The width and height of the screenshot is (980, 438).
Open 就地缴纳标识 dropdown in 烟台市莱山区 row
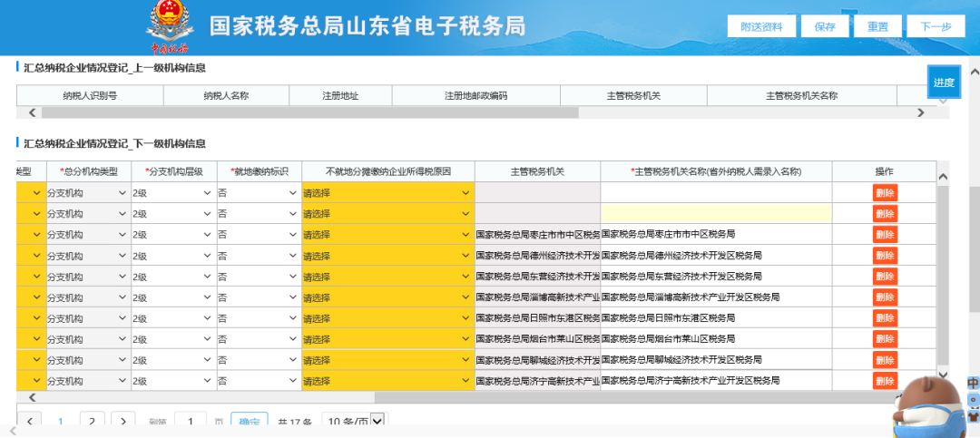[260, 339]
